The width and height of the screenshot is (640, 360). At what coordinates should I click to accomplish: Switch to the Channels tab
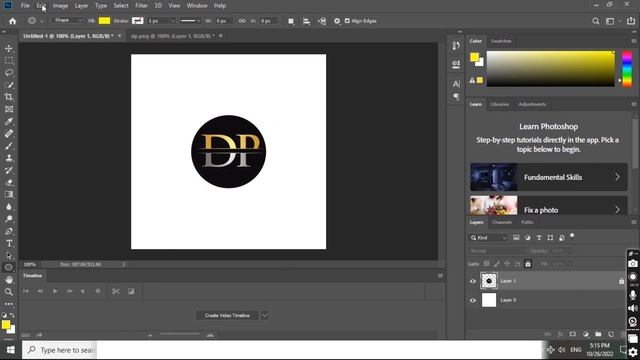(x=502, y=222)
